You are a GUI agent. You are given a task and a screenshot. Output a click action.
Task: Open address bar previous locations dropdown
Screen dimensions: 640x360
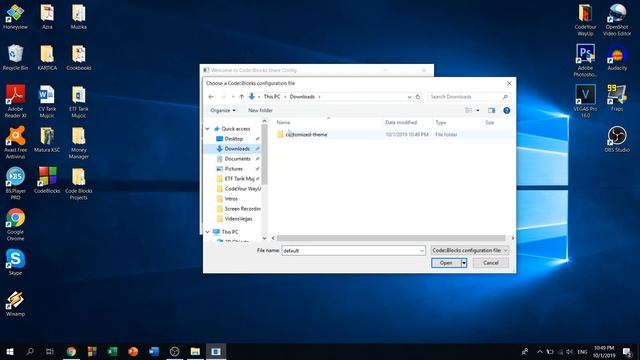409,97
